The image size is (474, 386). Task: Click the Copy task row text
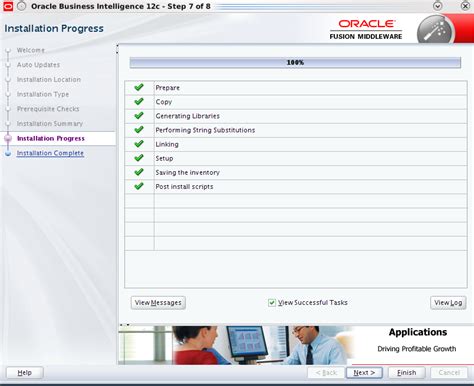coord(164,102)
